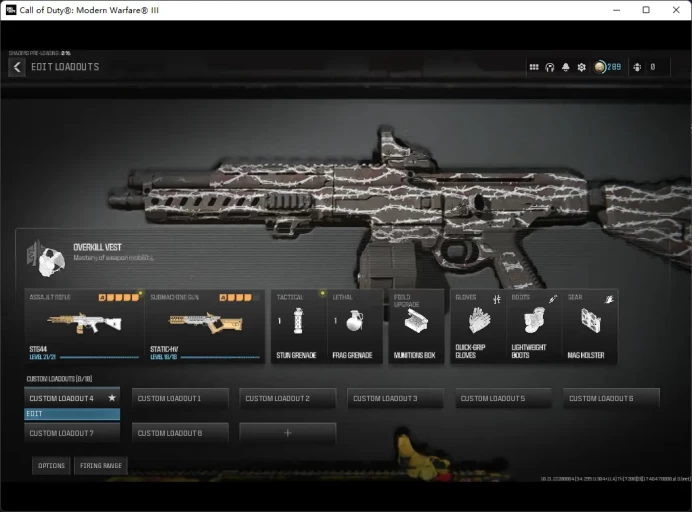Open notifications bell icon
This screenshot has height=512, width=692.
(565, 67)
